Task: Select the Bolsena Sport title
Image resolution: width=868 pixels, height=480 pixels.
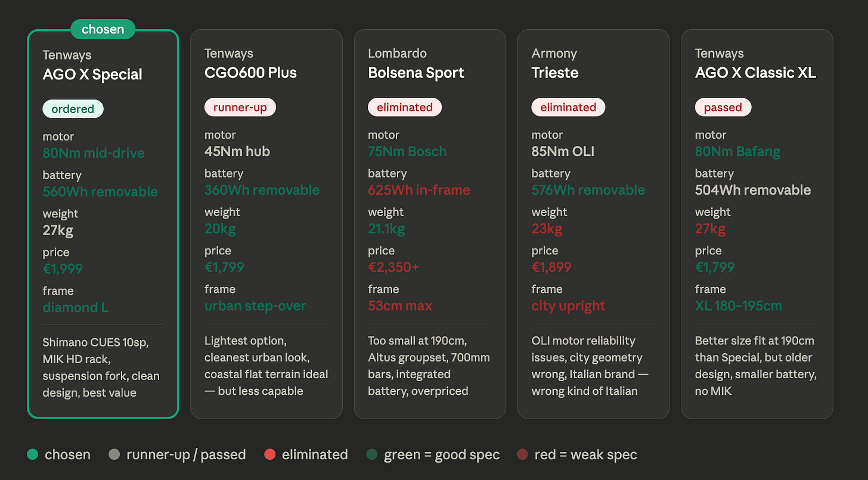Action: tap(416, 73)
